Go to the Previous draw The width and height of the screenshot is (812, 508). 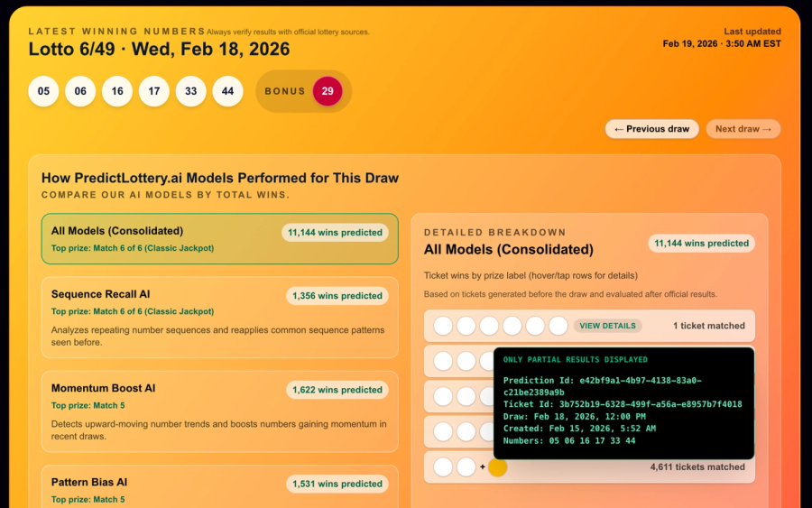click(x=652, y=129)
